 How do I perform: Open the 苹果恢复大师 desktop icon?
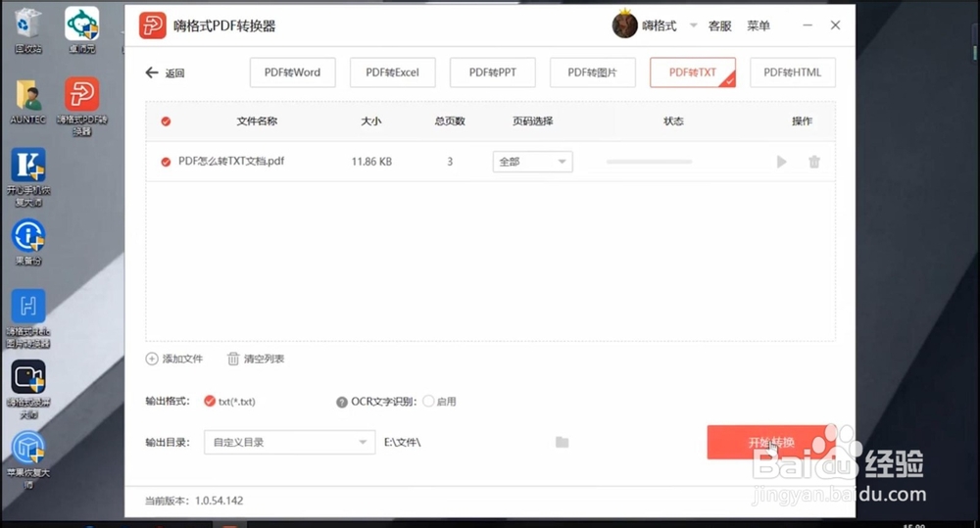[28, 460]
